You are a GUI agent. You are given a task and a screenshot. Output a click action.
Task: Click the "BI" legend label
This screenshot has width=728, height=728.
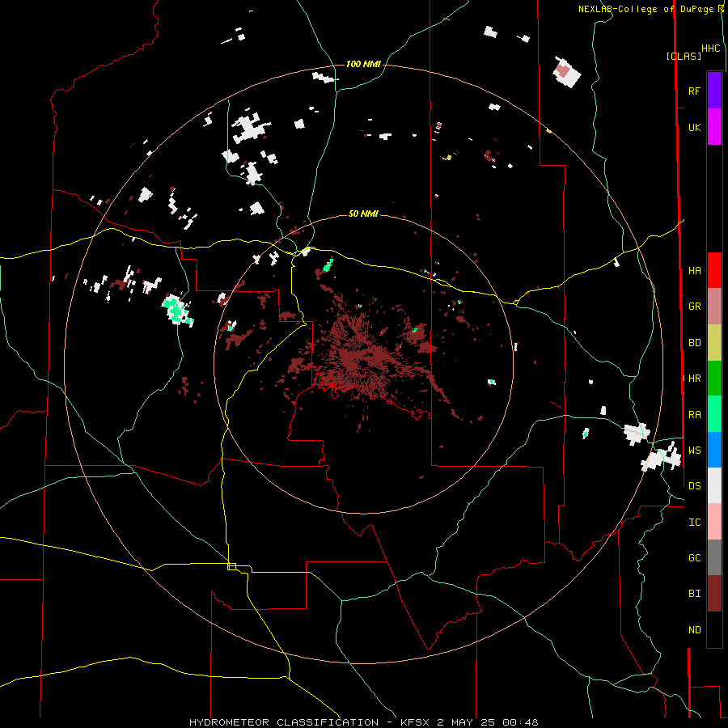694,594
